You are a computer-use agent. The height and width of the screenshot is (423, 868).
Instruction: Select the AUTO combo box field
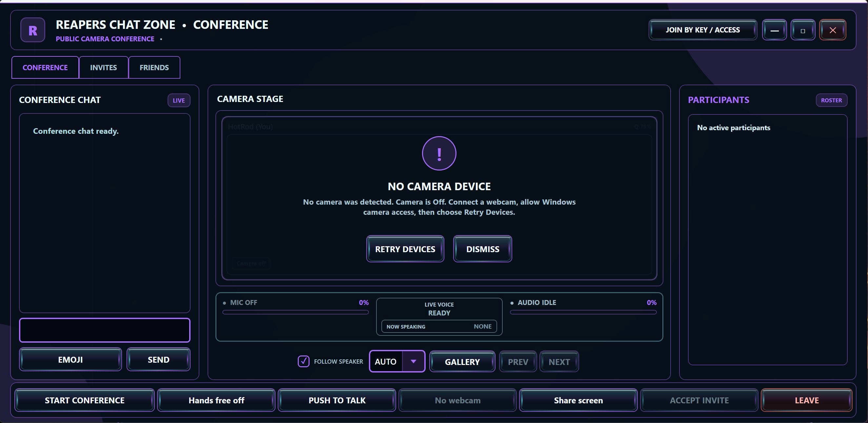397,361
